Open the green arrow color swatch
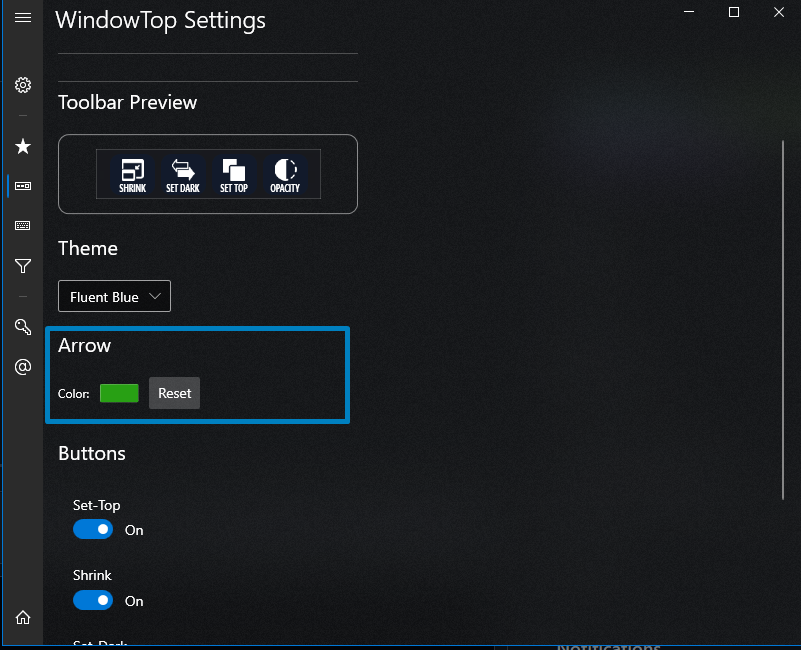801x650 pixels. pos(119,393)
